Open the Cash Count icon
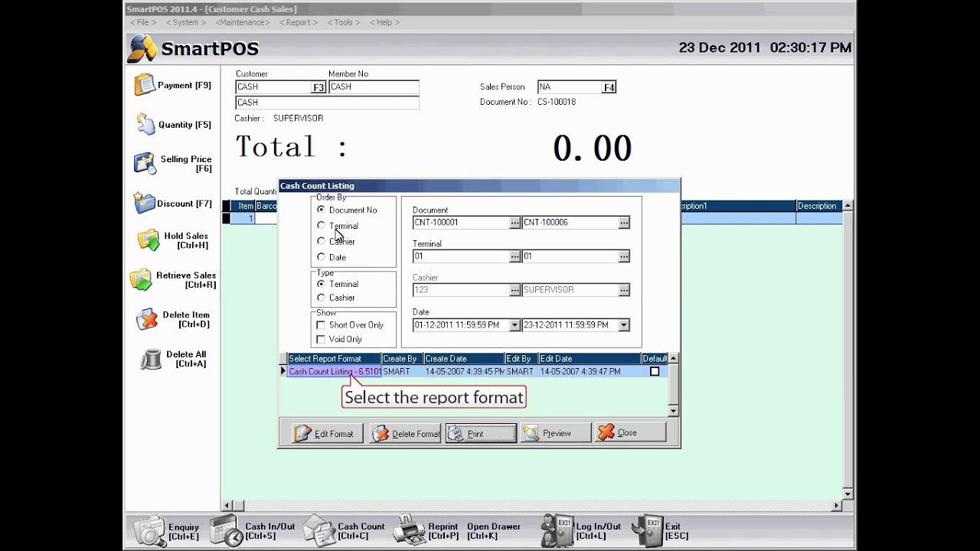 (319, 531)
